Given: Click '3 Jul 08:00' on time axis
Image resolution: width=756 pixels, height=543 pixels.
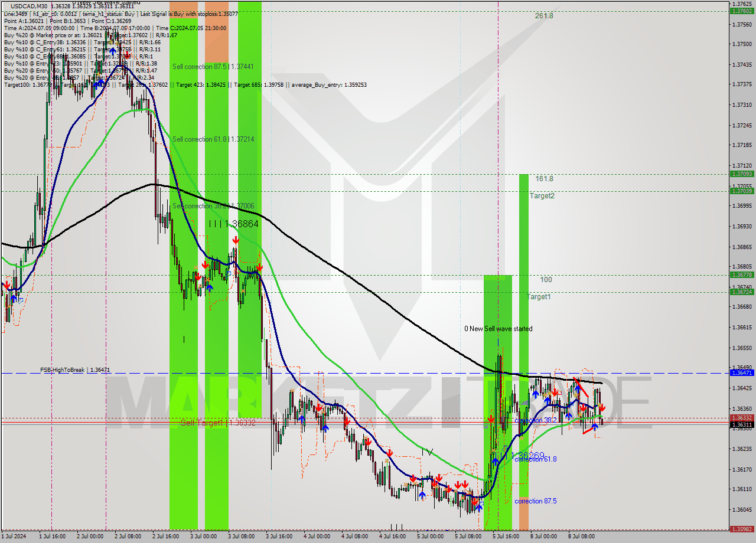Looking at the screenshot, I should click(242, 537).
